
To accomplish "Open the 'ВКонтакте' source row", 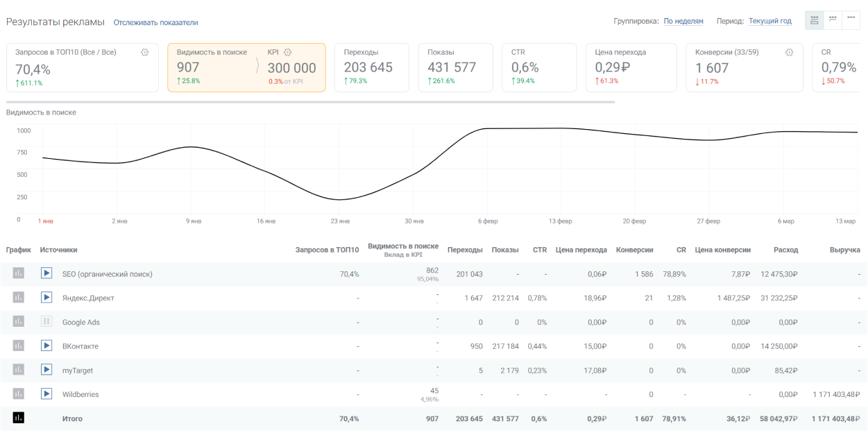I will [80, 346].
